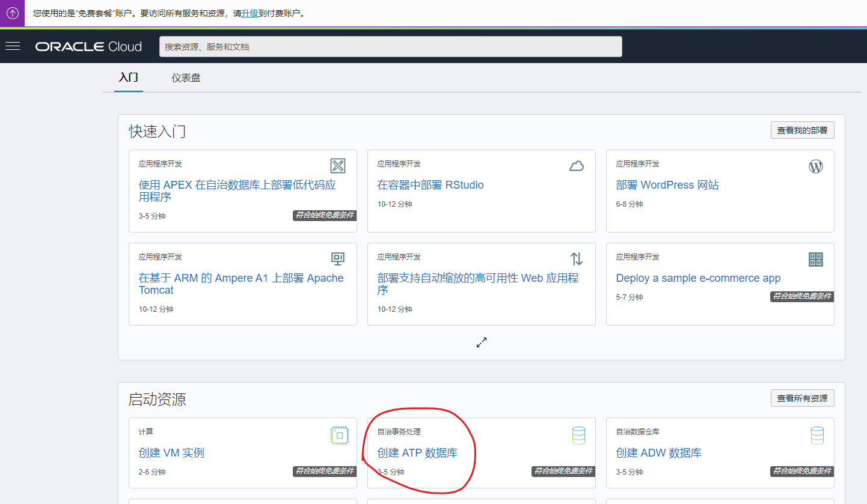
Task: Click the expand arrows icon under quick start
Action: click(x=482, y=342)
